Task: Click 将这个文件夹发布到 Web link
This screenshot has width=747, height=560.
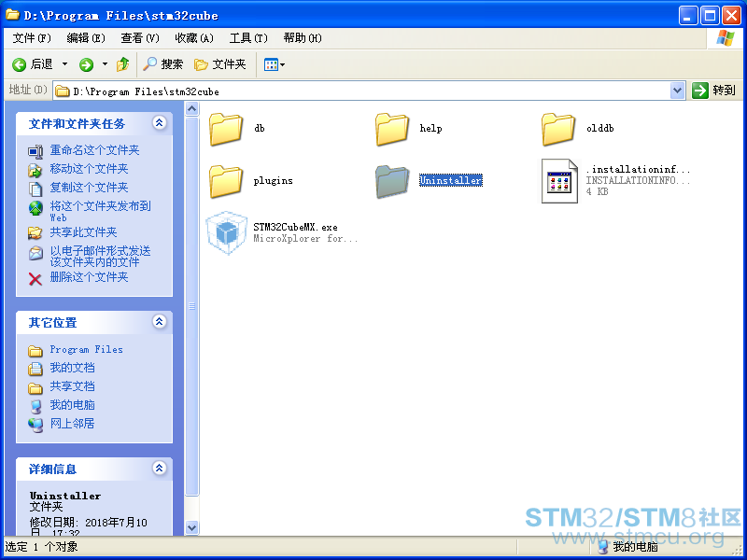Action: pos(101,212)
